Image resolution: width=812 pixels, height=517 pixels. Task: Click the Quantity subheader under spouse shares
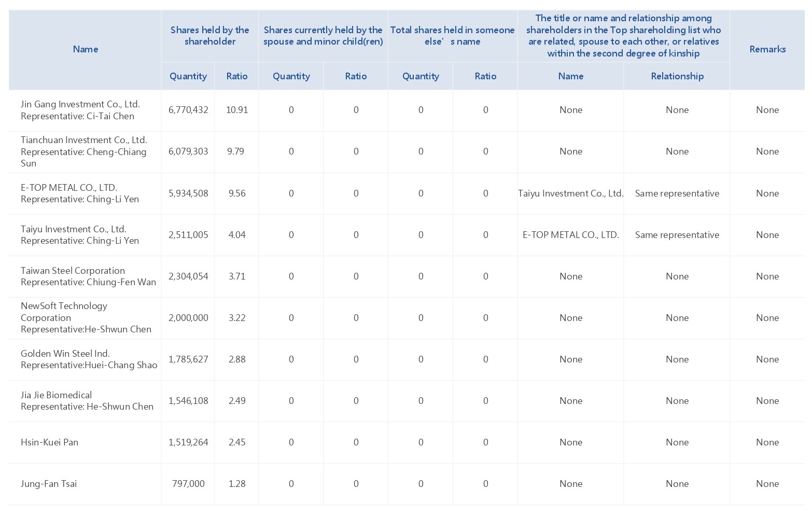(x=291, y=76)
